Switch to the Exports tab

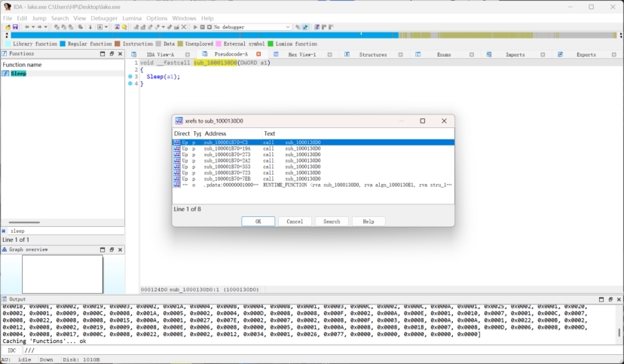(586, 54)
